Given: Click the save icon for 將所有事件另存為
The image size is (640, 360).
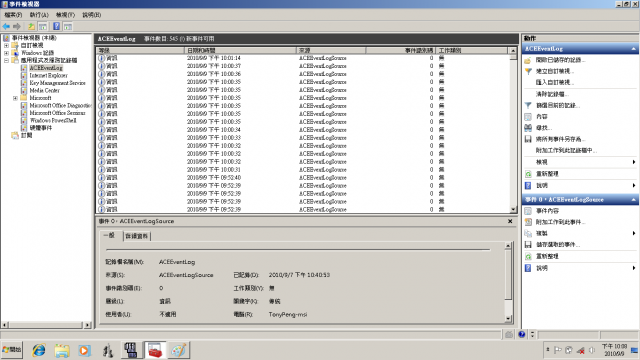Looking at the screenshot, I should (528, 139).
